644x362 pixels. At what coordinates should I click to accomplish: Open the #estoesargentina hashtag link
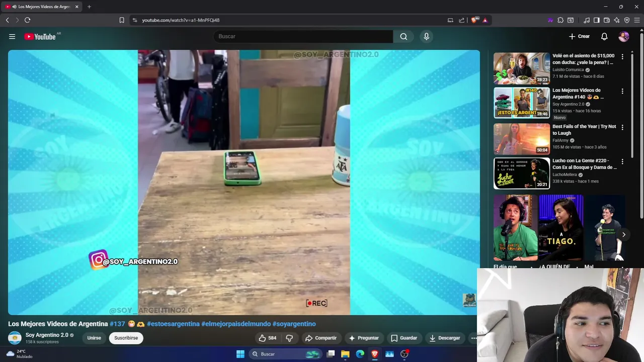[x=173, y=324]
